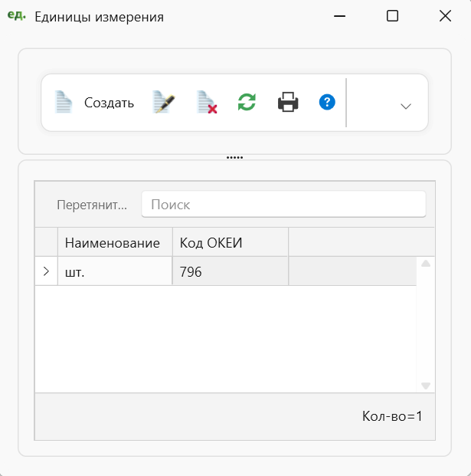The height and width of the screenshot is (476, 471).
Task: Minimize the Единицы измерения window
Action: (339, 16)
